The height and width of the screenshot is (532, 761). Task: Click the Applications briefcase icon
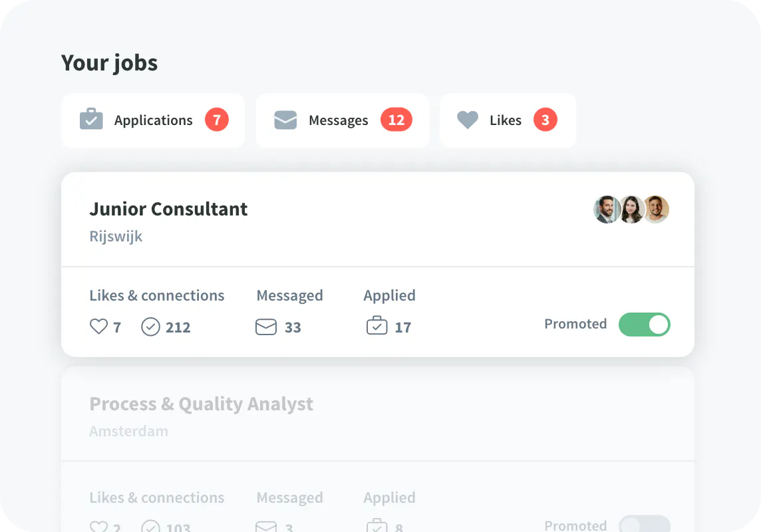tap(91, 120)
